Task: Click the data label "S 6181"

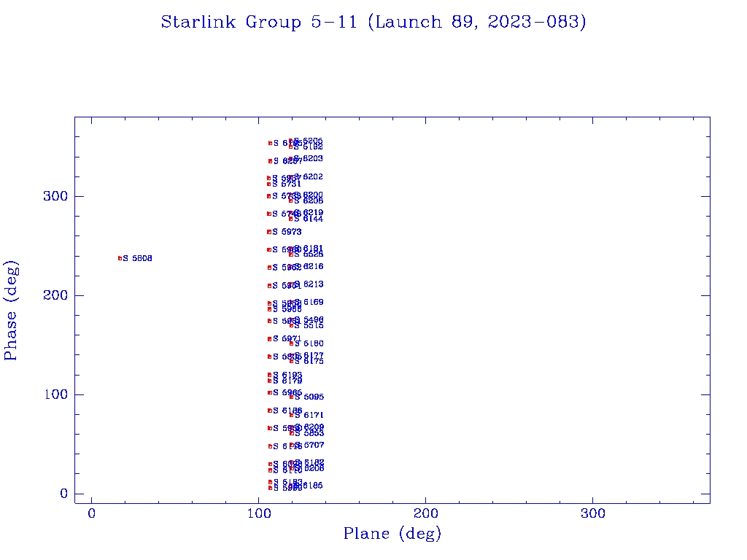Action: [309, 249]
